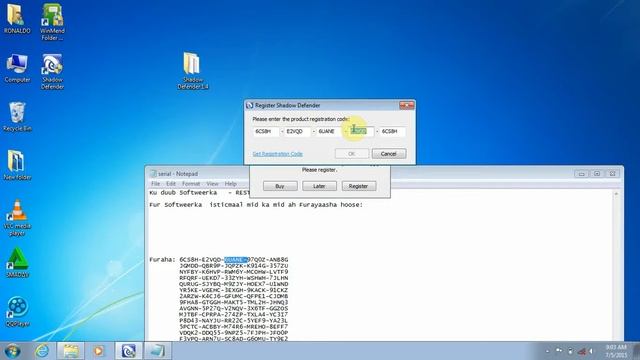Open Notepad's Help menu
The height and width of the screenshot is (360, 640).
click(x=231, y=184)
